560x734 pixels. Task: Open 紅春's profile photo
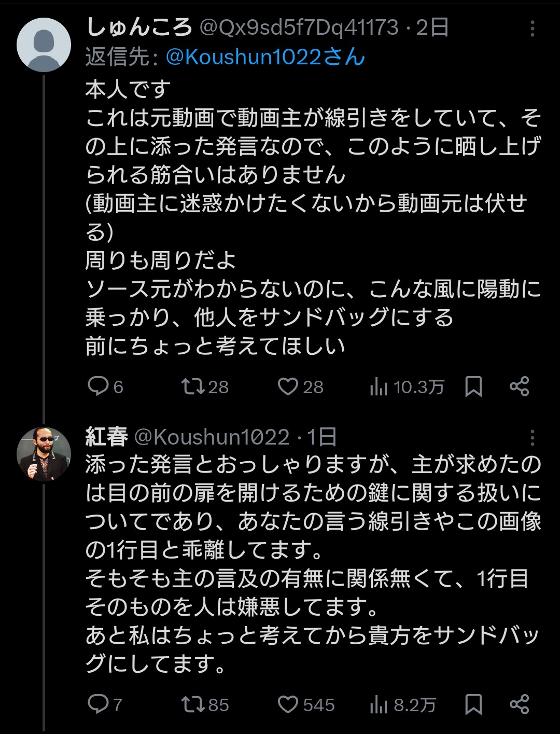click(44, 454)
